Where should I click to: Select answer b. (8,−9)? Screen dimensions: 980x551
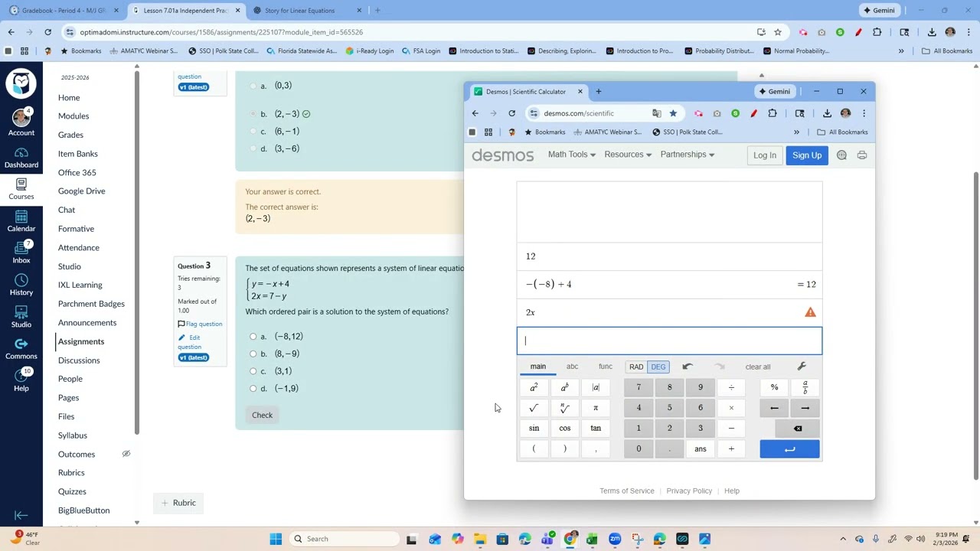pos(253,354)
